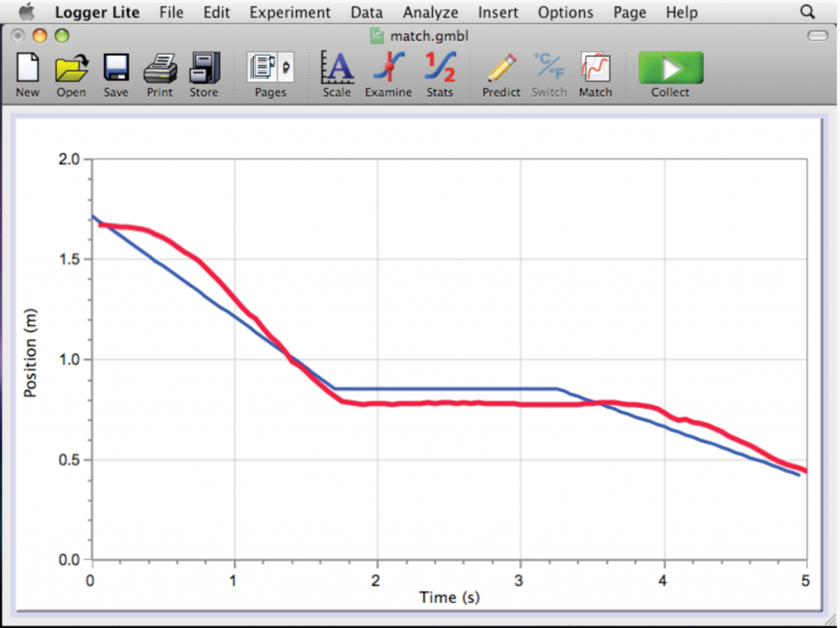840x628 pixels.
Task: Print the position graph
Action: point(159,74)
